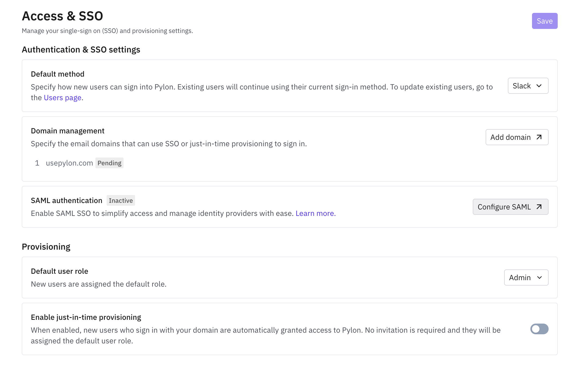Image resolution: width=588 pixels, height=375 pixels.
Task: Click the Inactive badge beside SAML authentication
Action: (121, 200)
